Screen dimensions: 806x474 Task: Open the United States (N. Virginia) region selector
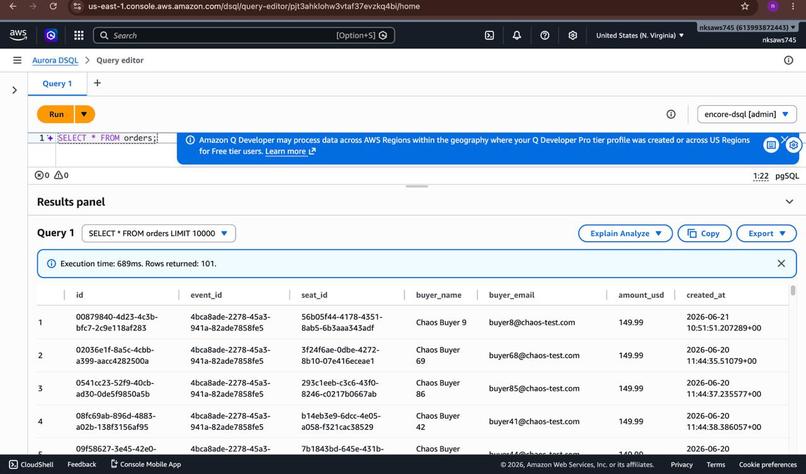[x=640, y=35]
